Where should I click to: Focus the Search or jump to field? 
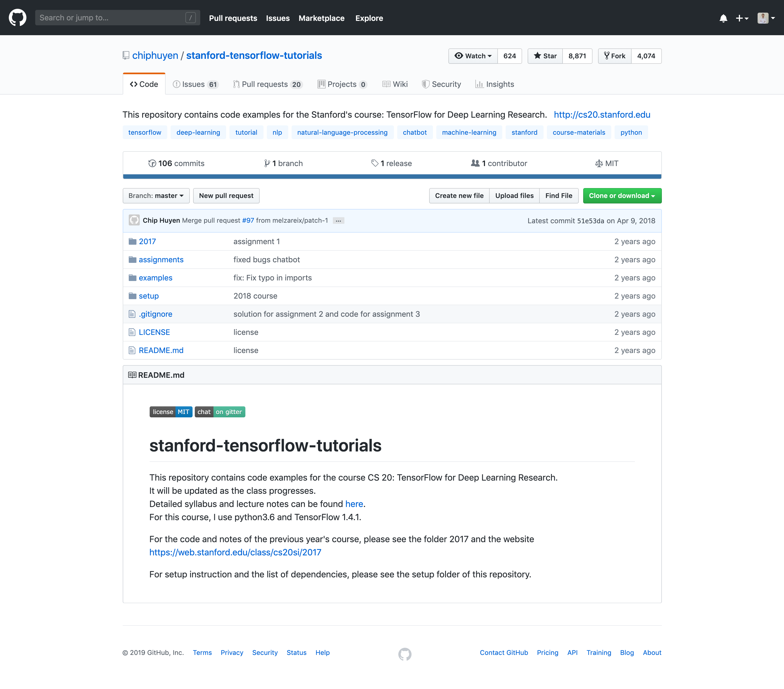pyautogui.click(x=117, y=18)
